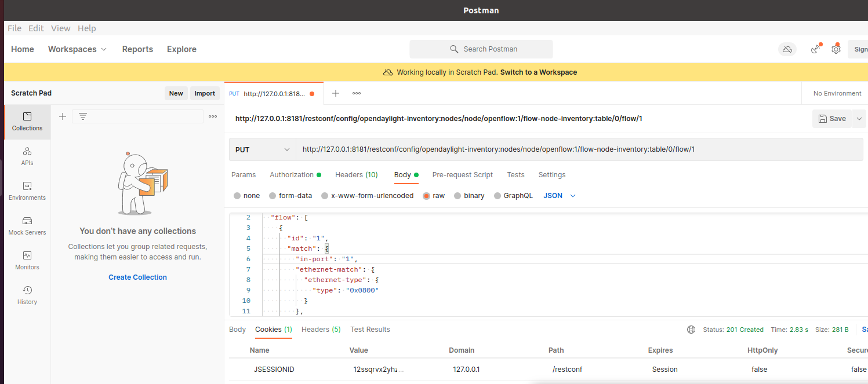Select the none body type radio
868x384 pixels.
click(x=237, y=196)
